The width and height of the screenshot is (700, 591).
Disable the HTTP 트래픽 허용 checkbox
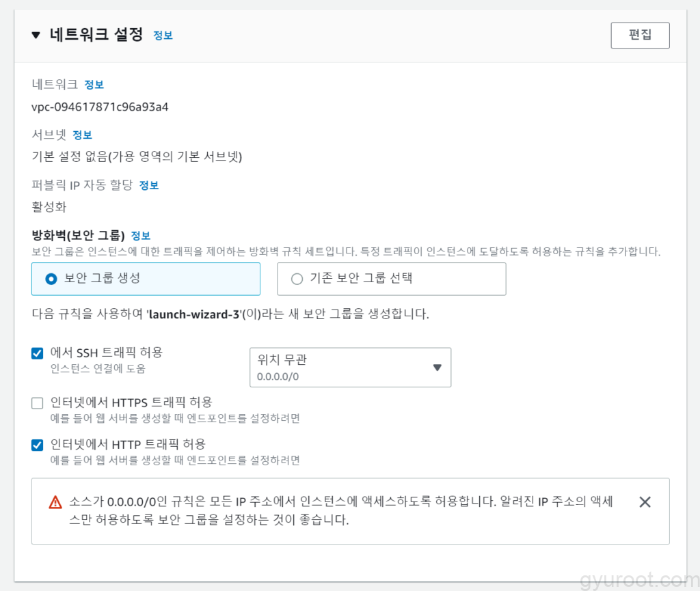tap(38, 445)
